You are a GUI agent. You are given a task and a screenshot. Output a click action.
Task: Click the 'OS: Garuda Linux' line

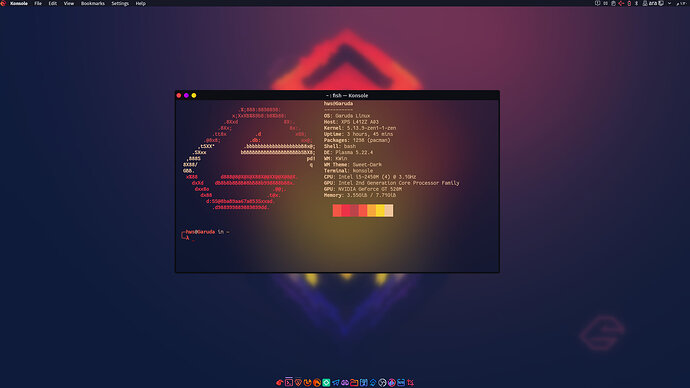pos(347,116)
